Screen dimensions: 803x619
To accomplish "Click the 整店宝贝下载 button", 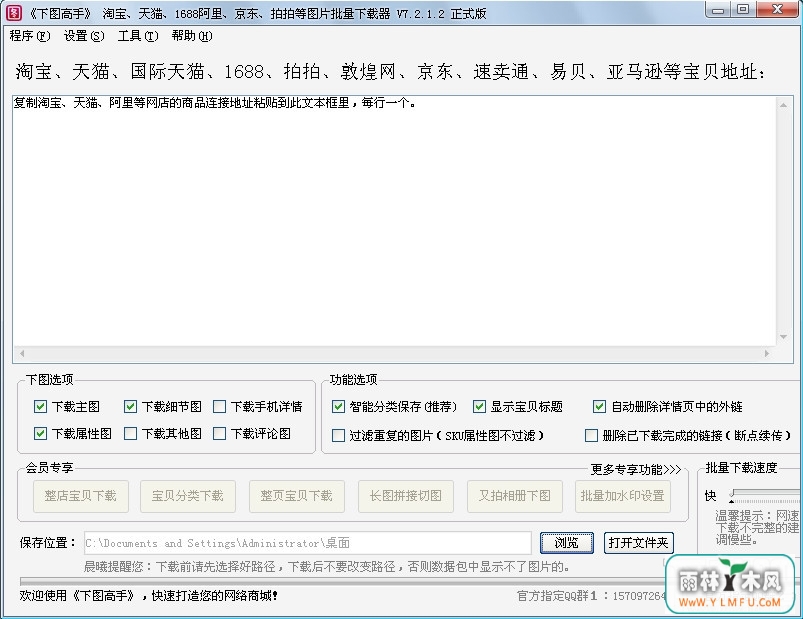I will [81, 496].
